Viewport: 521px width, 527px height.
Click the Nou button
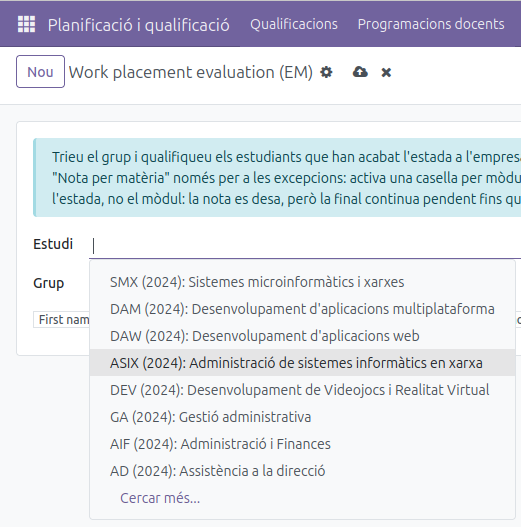click(x=40, y=72)
